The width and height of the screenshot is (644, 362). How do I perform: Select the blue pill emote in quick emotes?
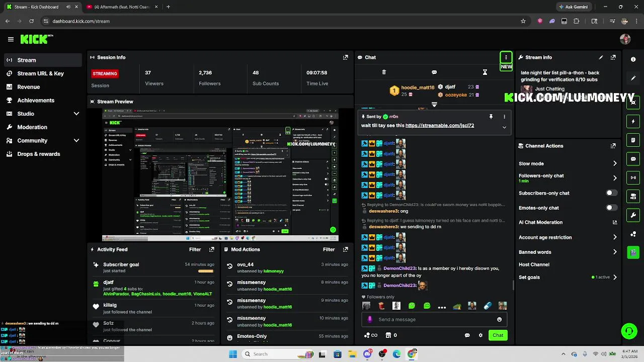[487, 306]
